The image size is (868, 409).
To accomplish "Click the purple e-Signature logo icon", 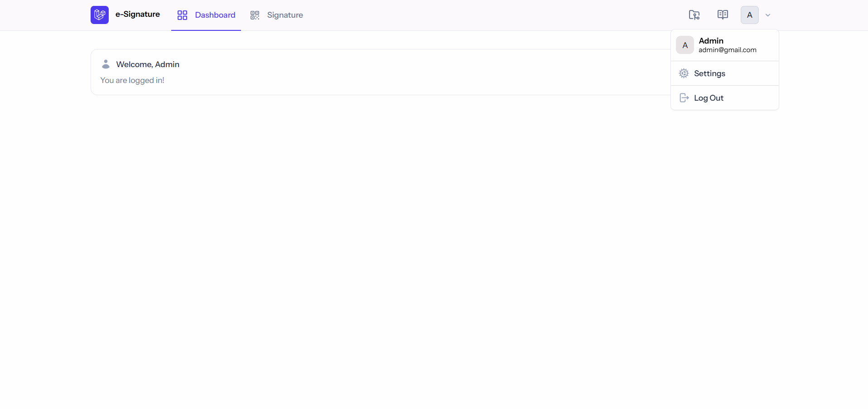I will [x=99, y=15].
